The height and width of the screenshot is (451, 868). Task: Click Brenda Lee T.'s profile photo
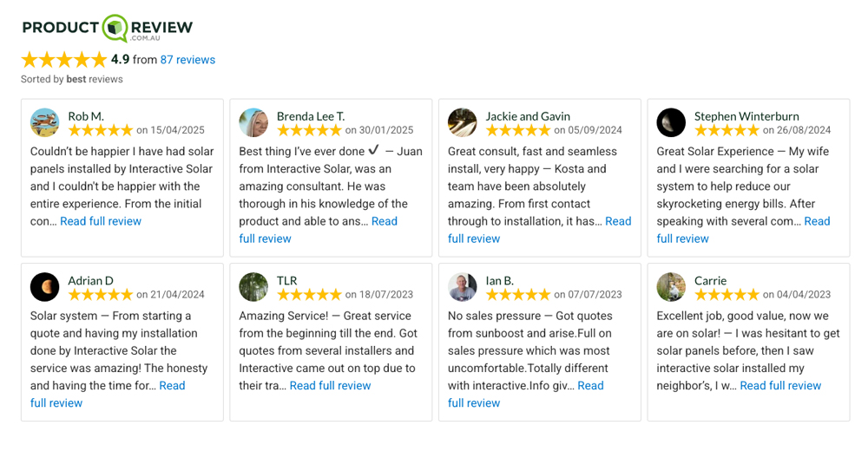coord(253,122)
